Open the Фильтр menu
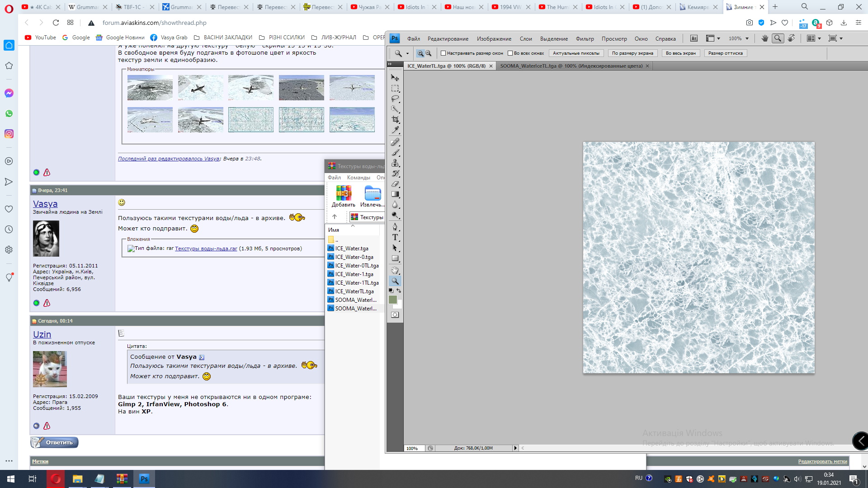The image size is (868, 488). tap(585, 39)
